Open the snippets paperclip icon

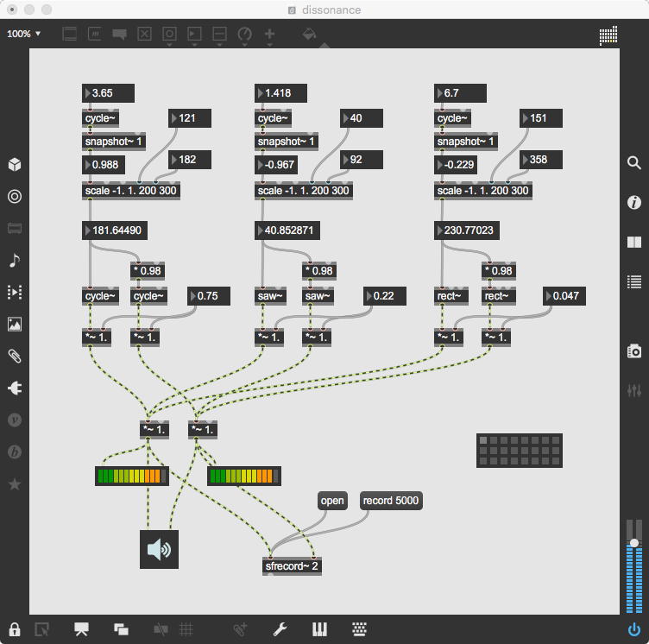[15, 357]
